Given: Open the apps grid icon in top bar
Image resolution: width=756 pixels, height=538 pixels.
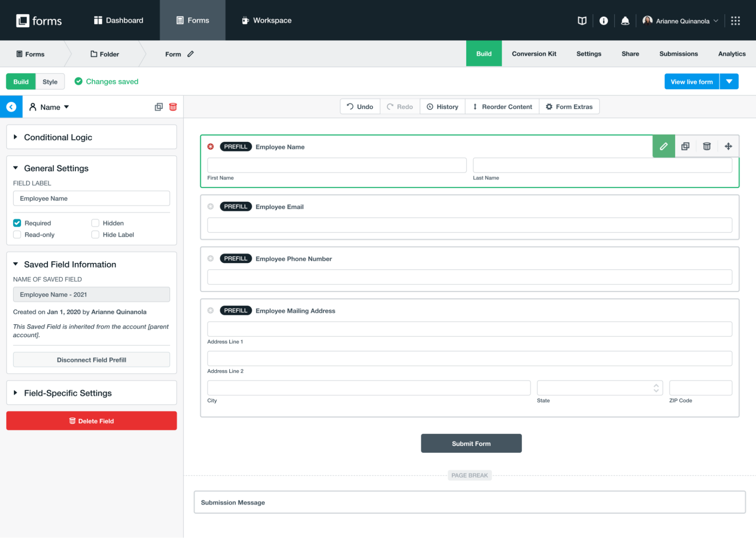Looking at the screenshot, I should point(735,21).
